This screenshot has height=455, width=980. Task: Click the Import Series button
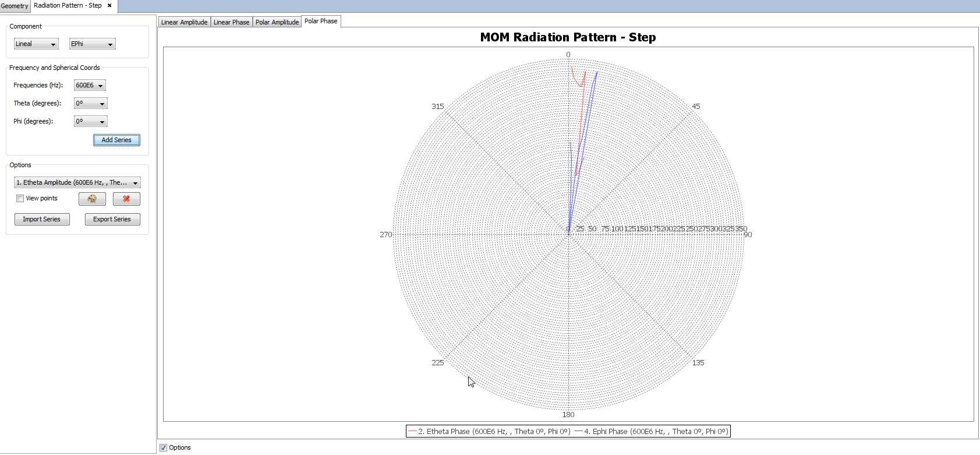pyautogui.click(x=42, y=219)
